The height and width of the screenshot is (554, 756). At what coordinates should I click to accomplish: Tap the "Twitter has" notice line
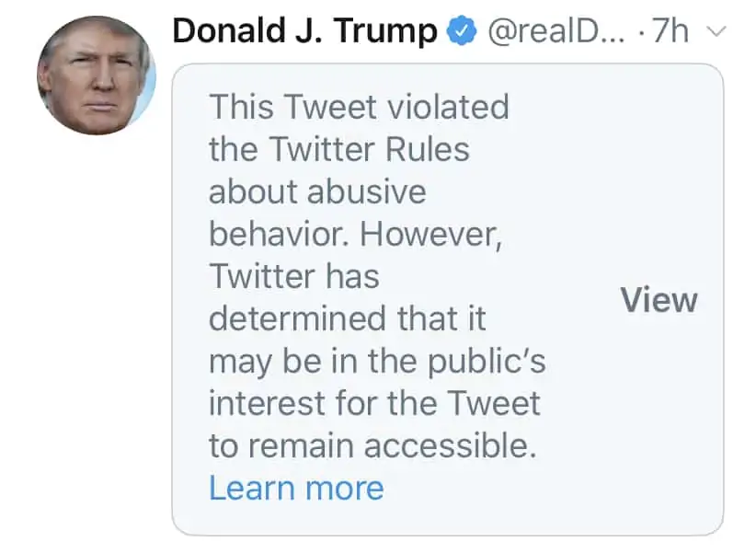pos(294,276)
